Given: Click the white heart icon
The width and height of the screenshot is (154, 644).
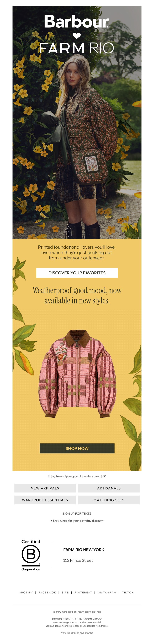Looking at the screenshot, I should [x=77, y=36].
